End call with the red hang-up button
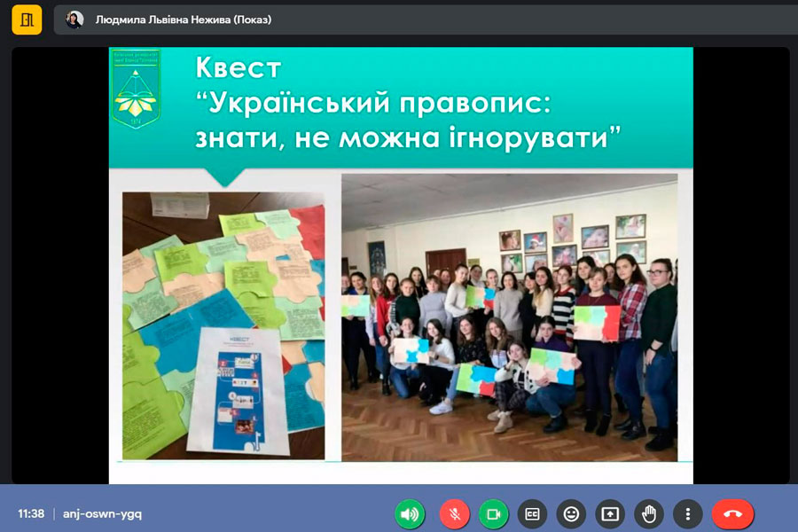Viewport: 798px width, 532px height. [733, 514]
